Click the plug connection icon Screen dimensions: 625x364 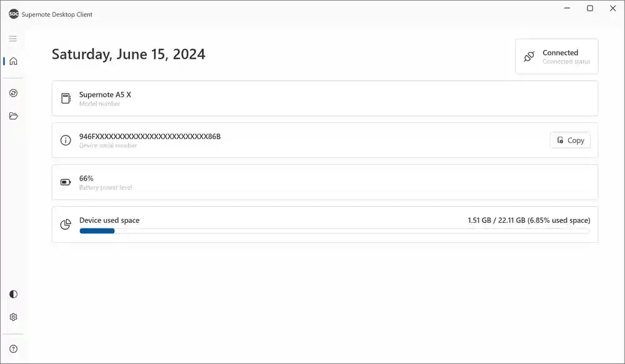[x=529, y=57]
